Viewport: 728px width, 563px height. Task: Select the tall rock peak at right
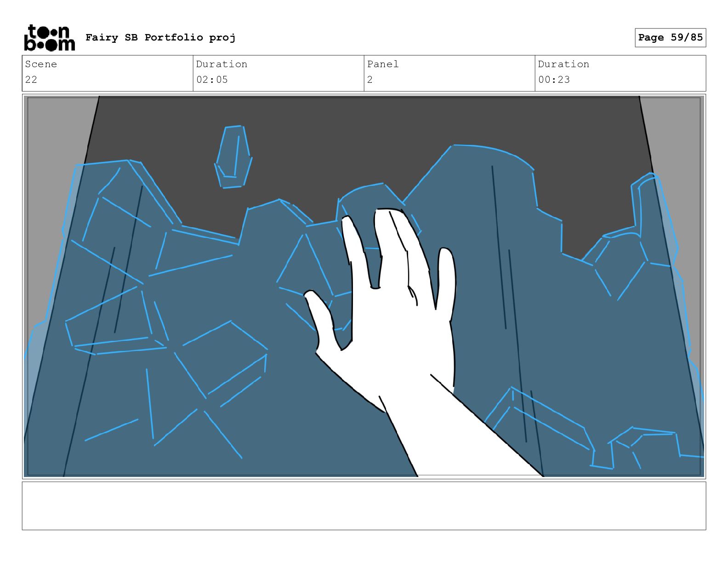tap(483, 230)
